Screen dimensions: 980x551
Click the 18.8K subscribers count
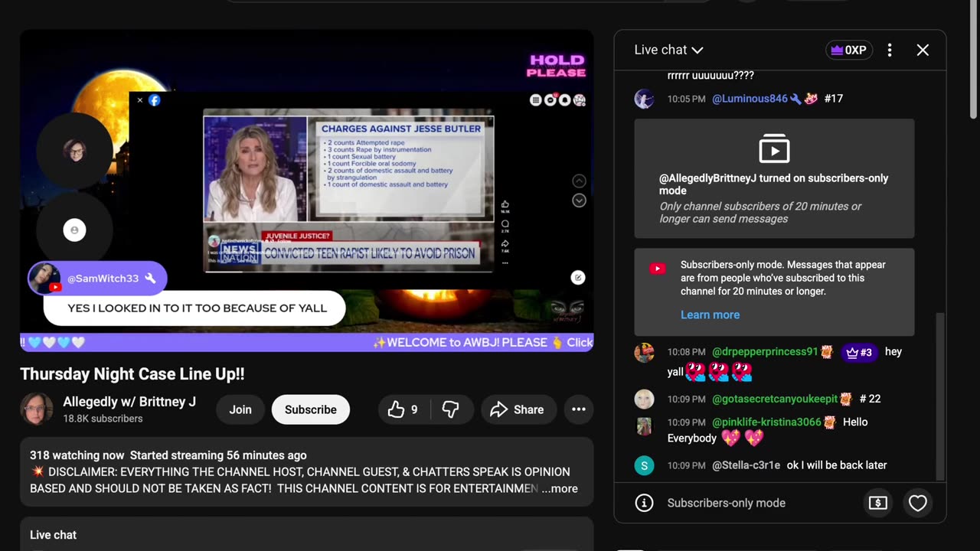point(103,419)
